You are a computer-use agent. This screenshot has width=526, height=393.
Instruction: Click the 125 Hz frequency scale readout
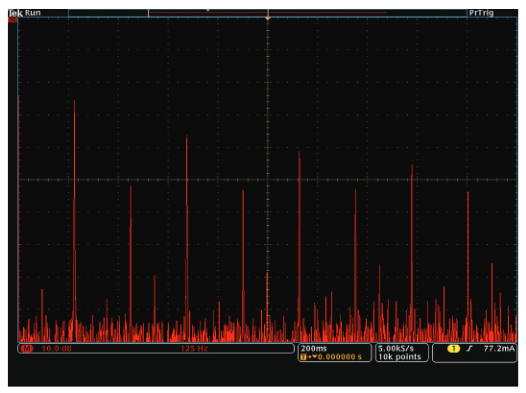click(194, 349)
